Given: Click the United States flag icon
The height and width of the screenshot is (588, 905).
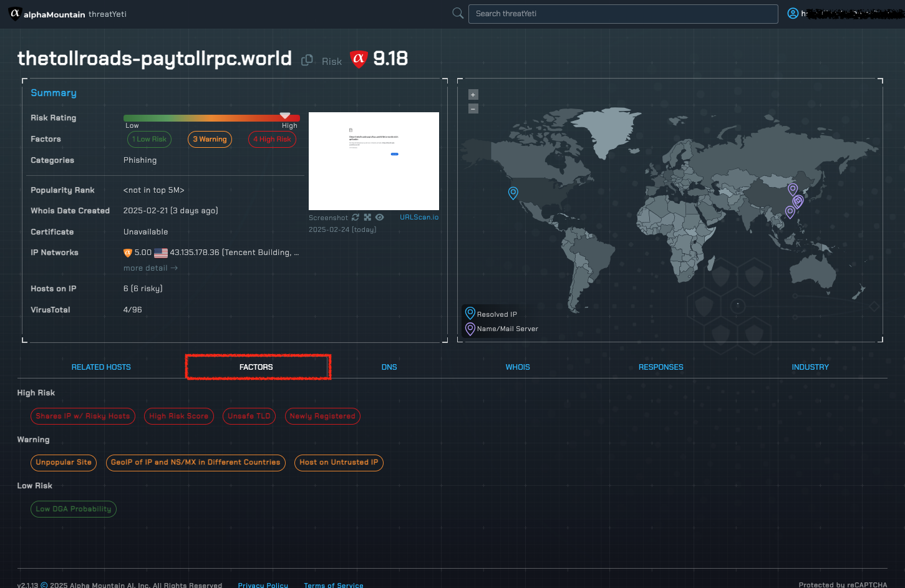Looking at the screenshot, I should pyautogui.click(x=161, y=253).
